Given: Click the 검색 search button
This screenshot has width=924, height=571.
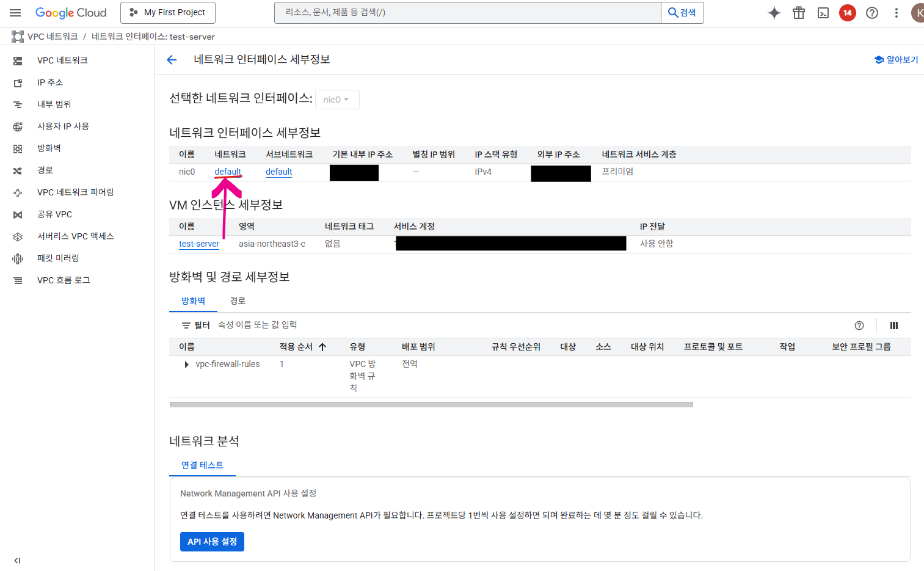Looking at the screenshot, I should pyautogui.click(x=682, y=13).
